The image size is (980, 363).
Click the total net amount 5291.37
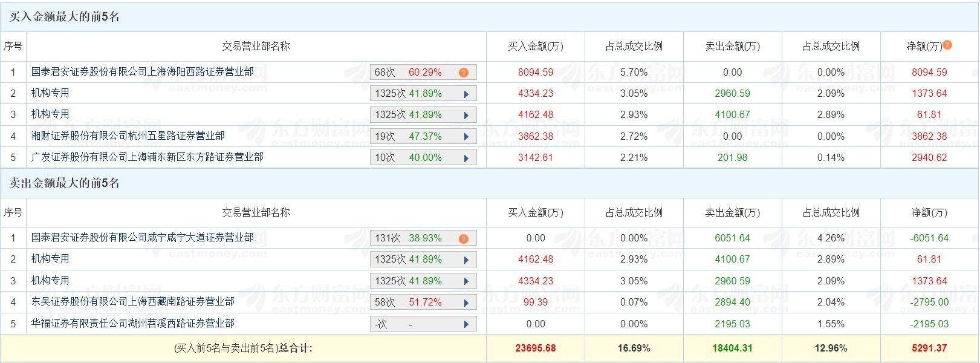pyautogui.click(x=929, y=348)
